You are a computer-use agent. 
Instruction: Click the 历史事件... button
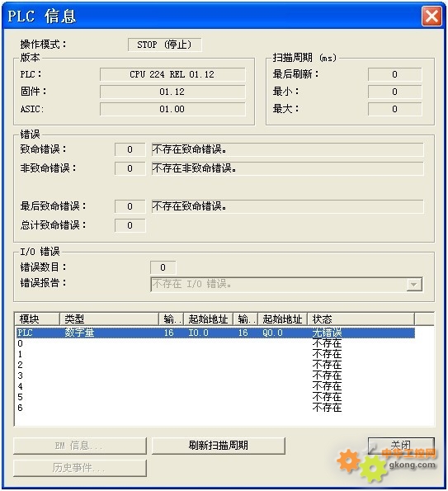[x=80, y=468]
